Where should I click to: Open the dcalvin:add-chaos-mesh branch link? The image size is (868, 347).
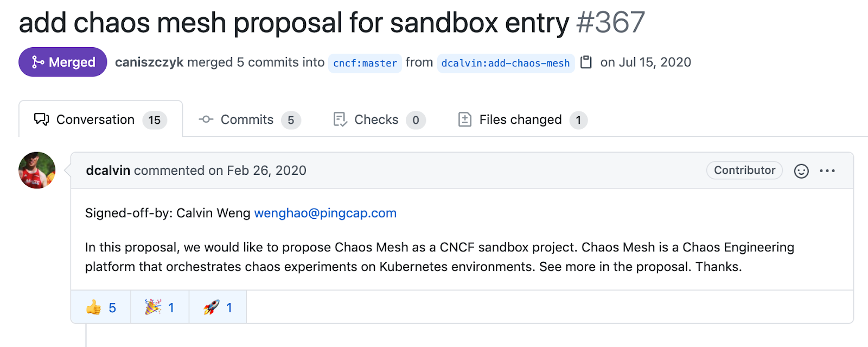[x=506, y=63]
